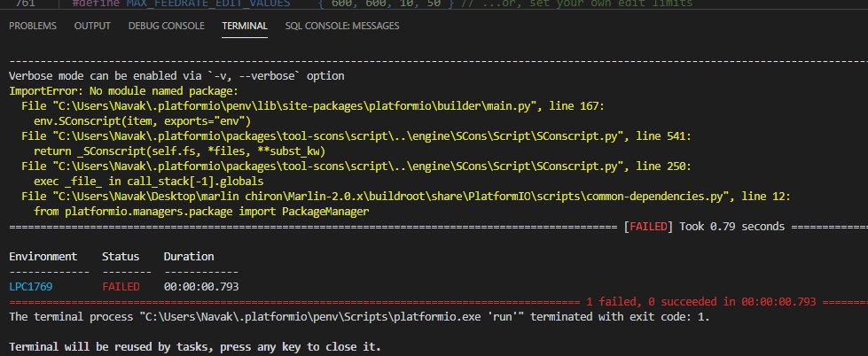Click 'env.SConscript(item, exports="env")' line

coord(142,121)
